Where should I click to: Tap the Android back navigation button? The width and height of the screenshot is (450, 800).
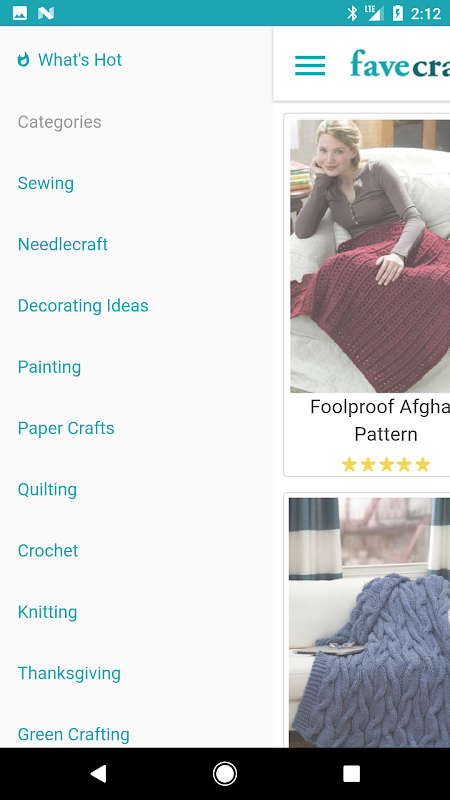pyautogui.click(x=98, y=773)
